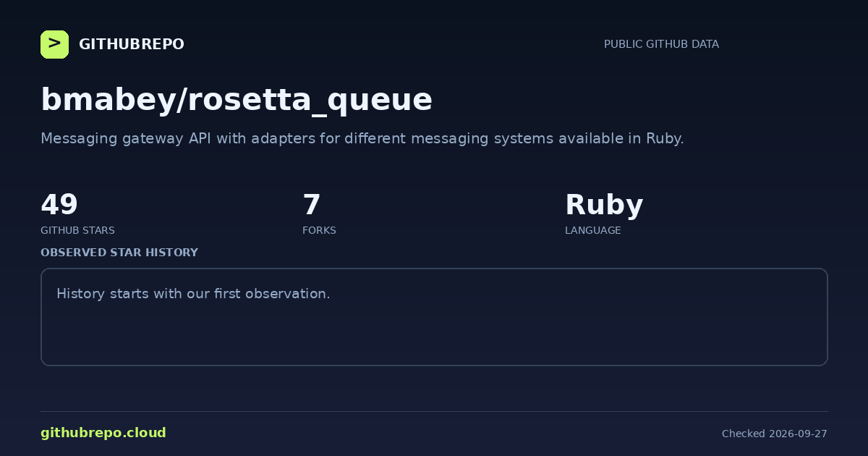
Task: Click the footer divider line
Action: click(434, 411)
